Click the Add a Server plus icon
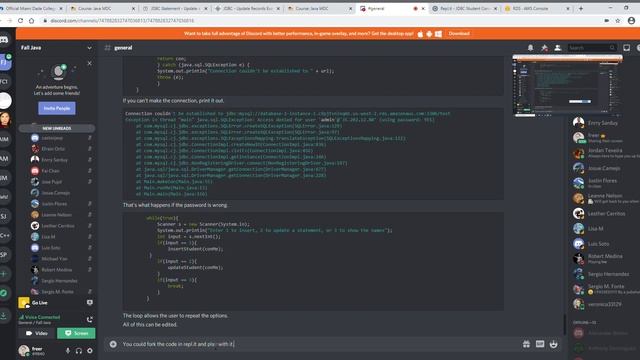 (4, 274)
